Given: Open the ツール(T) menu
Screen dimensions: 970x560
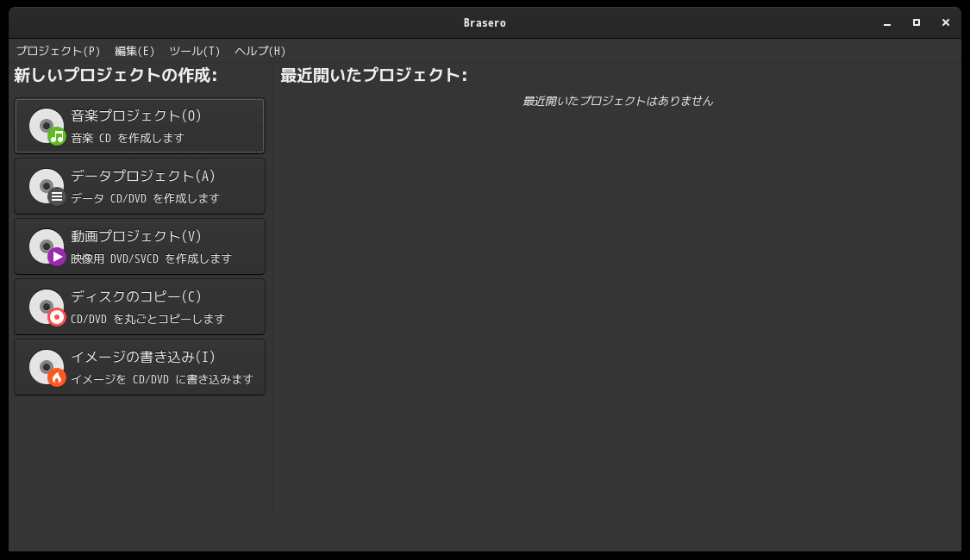Looking at the screenshot, I should 195,51.
